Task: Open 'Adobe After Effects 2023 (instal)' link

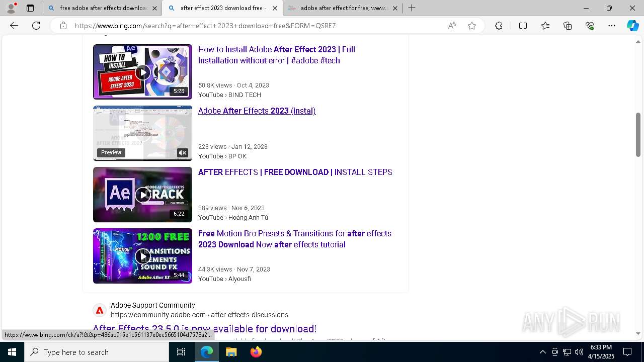Action: pos(257,111)
